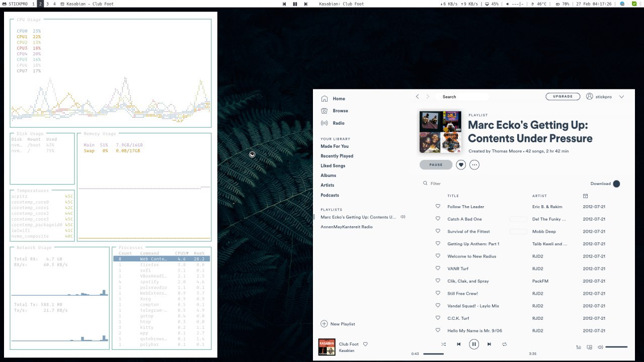This screenshot has width=644, height=362.
Task: Switch to workspace 3 in top bar
Action: pyautogui.click(x=47, y=4)
